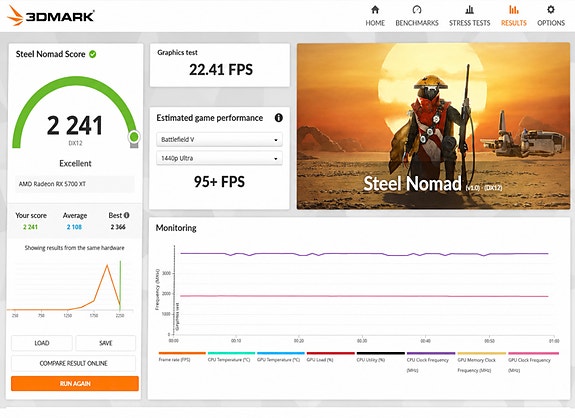Open the Options gear icon
This screenshot has height=418, width=575.
click(551, 10)
